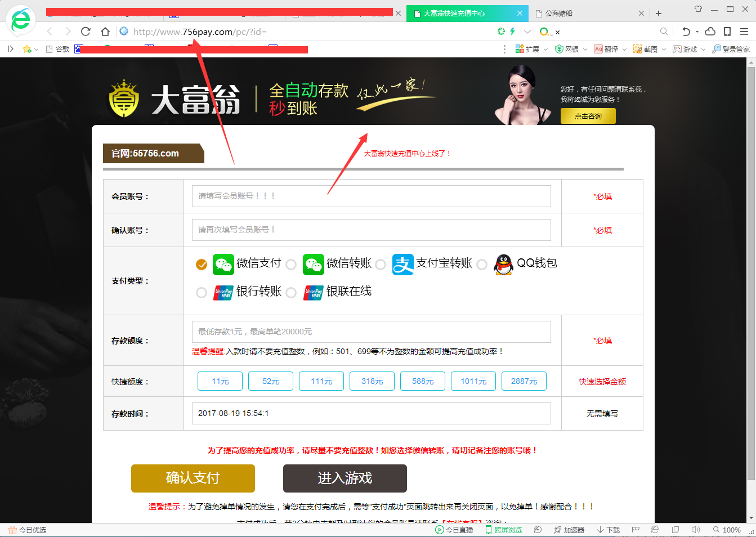Viewport: 756px width, 537px height.
Task: Select the 支付宝转账 payment radio button
Action: (x=381, y=265)
